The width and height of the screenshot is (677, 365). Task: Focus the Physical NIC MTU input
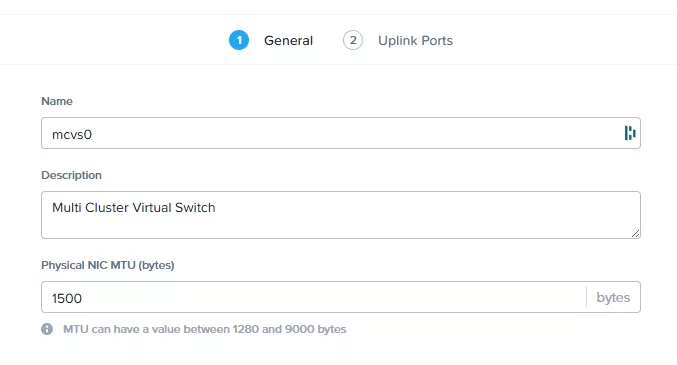pyautogui.click(x=314, y=297)
